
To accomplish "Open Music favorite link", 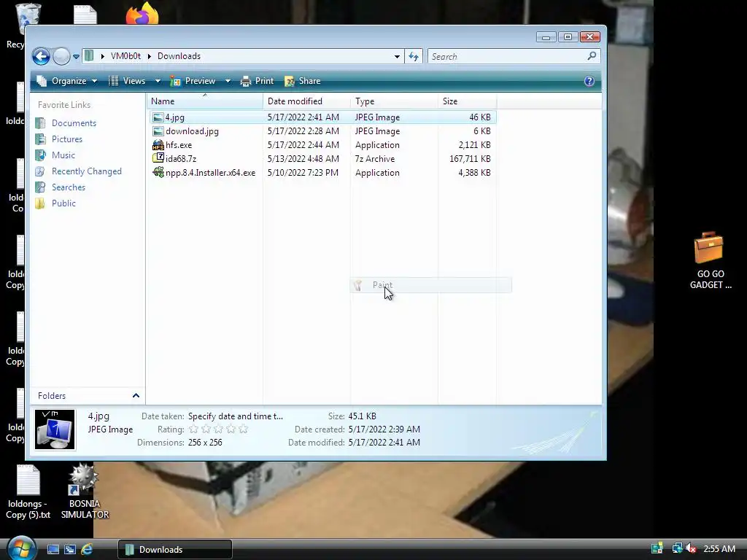I will tap(63, 155).
